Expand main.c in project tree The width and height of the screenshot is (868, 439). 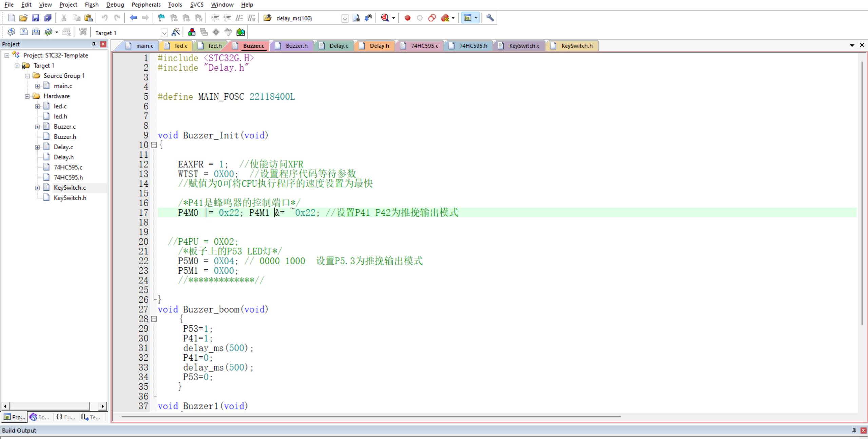(37, 86)
